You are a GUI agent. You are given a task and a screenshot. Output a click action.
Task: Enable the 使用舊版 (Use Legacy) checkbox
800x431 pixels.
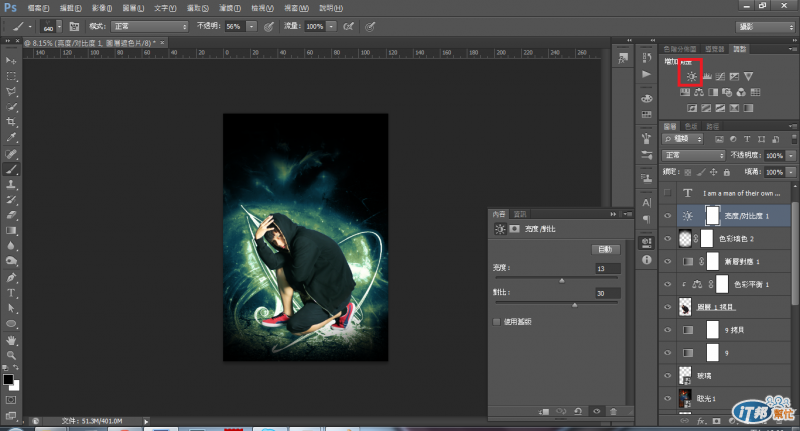(497, 321)
